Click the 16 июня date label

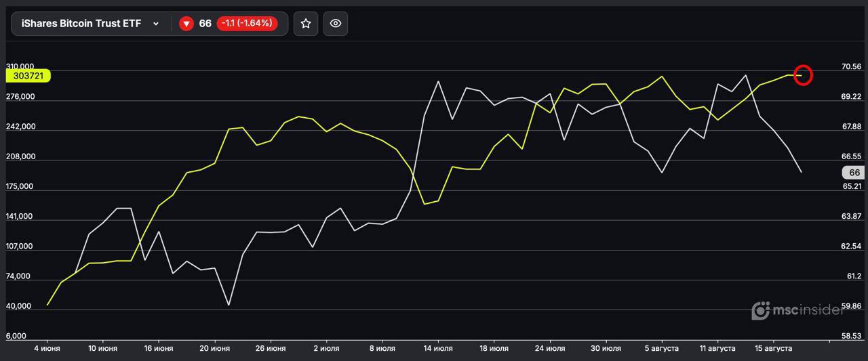click(159, 348)
